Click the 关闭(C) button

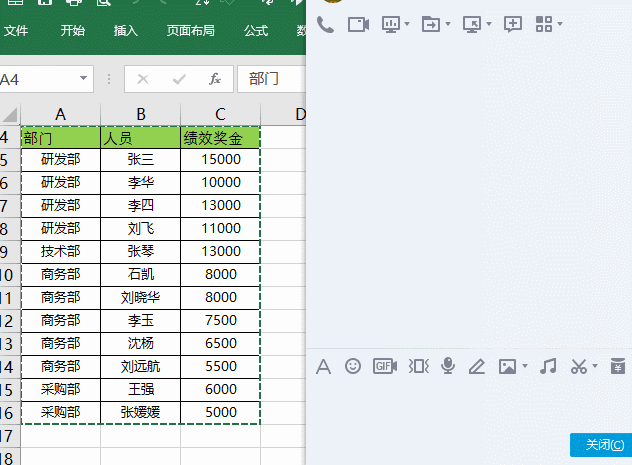(601, 445)
